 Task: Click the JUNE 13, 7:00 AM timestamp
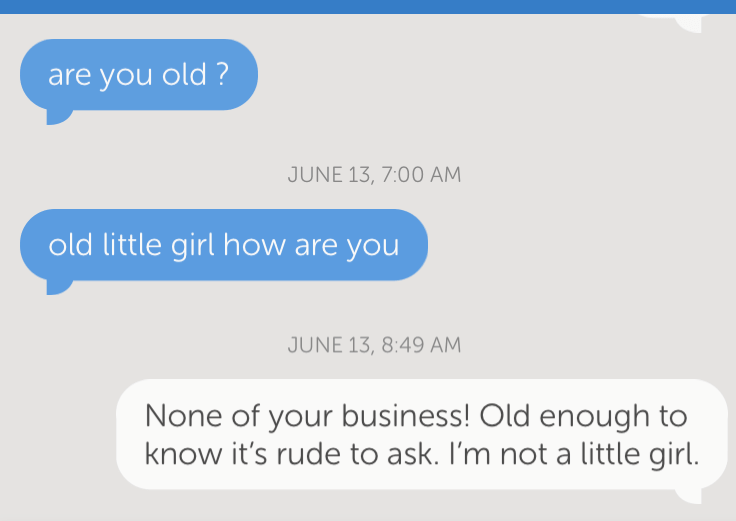coord(374,174)
